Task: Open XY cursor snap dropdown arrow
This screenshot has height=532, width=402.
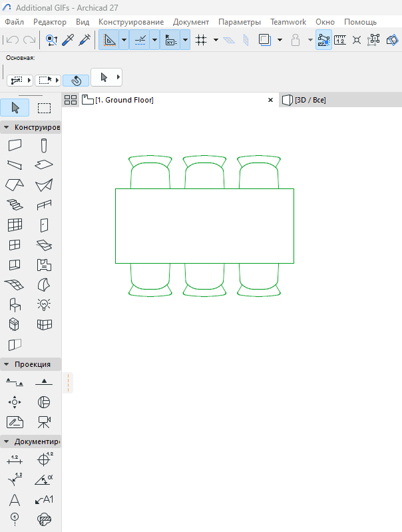Action: pos(185,40)
